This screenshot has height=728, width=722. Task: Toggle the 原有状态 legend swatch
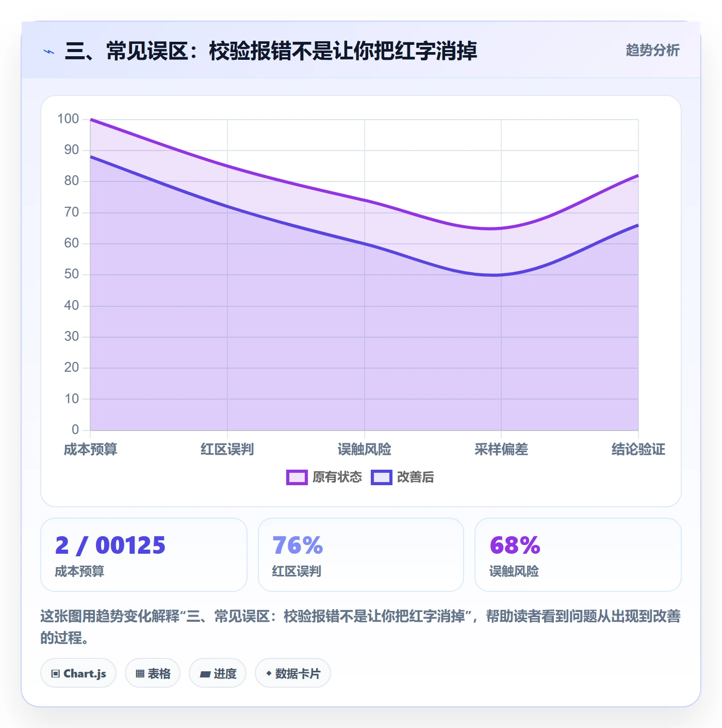pyautogui.click(x=297, y=477)
